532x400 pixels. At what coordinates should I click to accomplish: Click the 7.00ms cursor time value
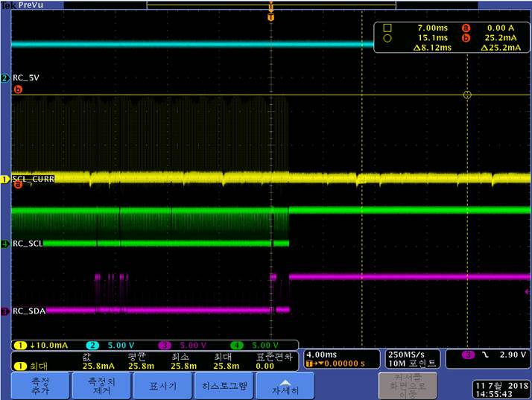tap(433, 28)
